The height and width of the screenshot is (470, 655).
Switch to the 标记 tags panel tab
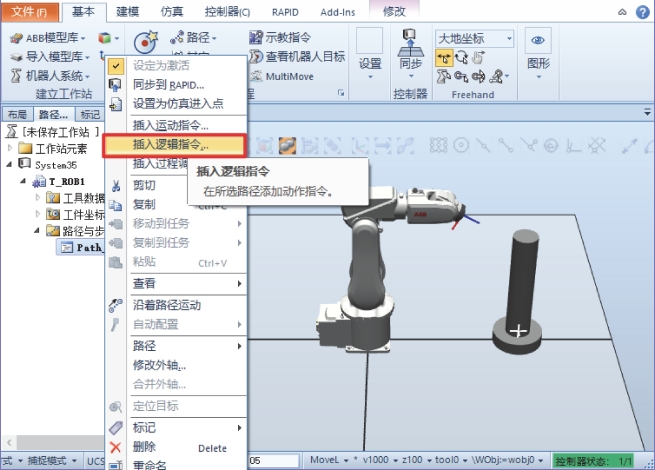(90, 114)
